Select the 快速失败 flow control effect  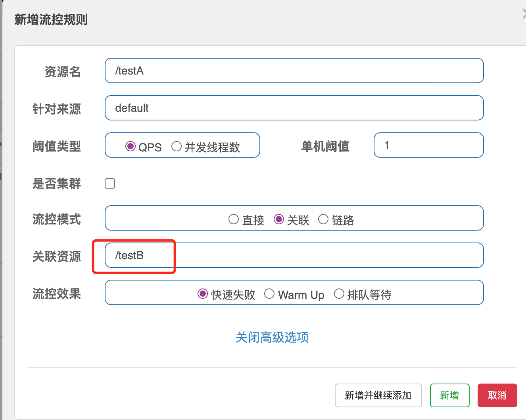coord(203,294)
